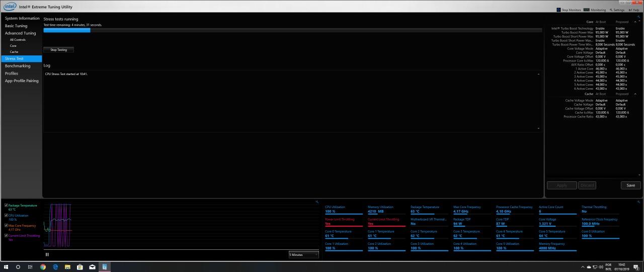
Task: Open the 5 Minutes time range dropdown
Action: coord(304,254)
